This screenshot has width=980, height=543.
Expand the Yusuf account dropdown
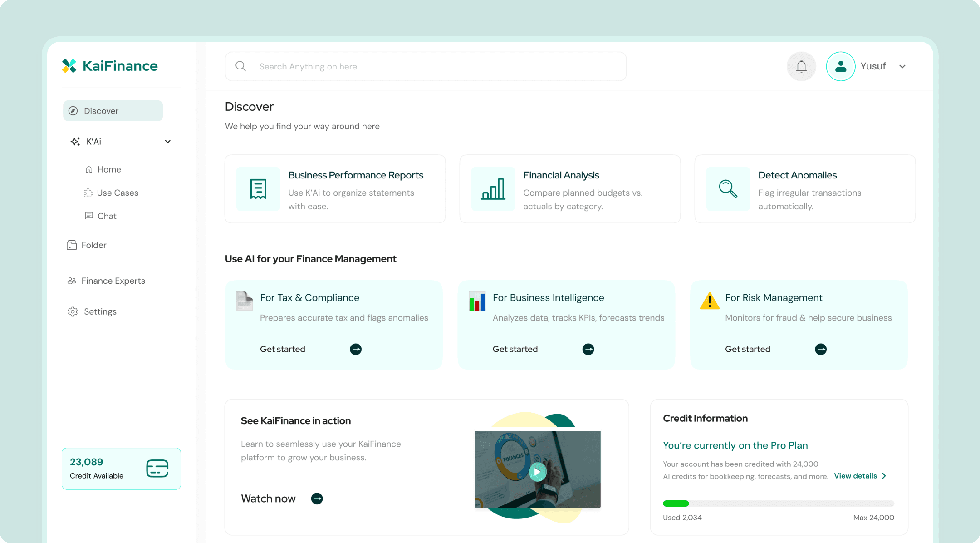(902, 66)
